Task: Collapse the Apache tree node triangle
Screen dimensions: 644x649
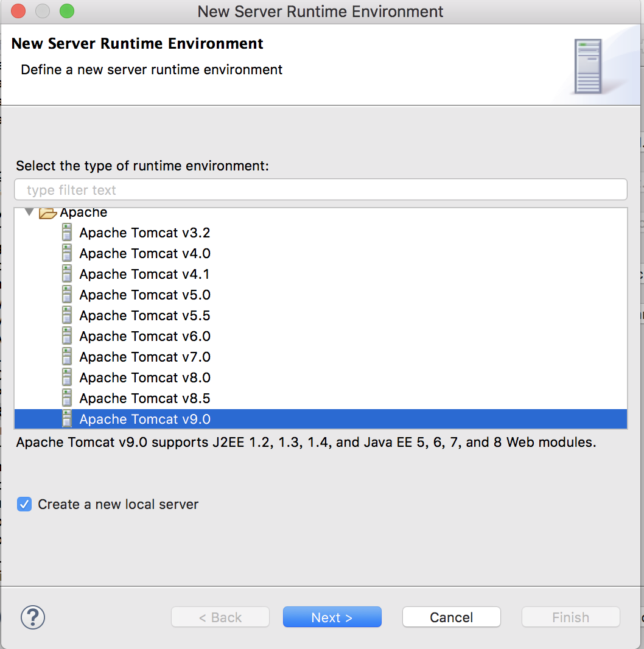Action: [29, 212]
